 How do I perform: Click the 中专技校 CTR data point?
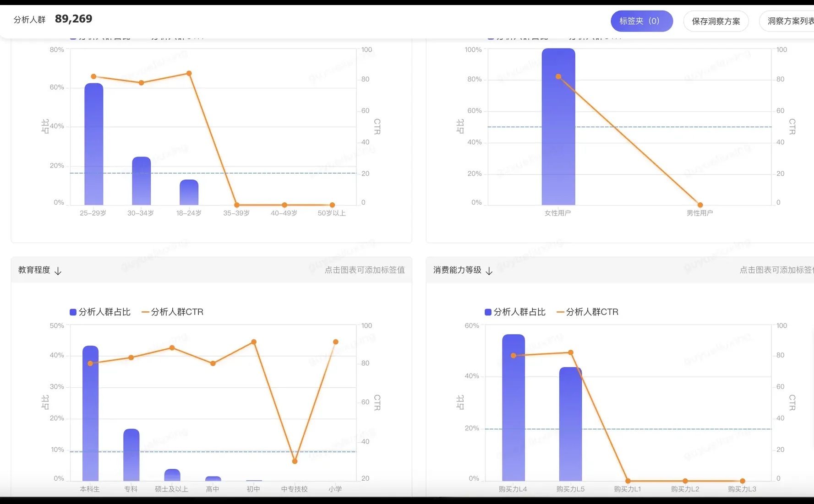pyautogui.click(x=295, y=461)
